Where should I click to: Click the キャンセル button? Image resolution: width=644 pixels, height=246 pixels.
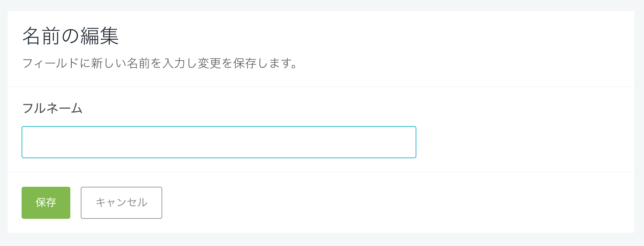121,203
